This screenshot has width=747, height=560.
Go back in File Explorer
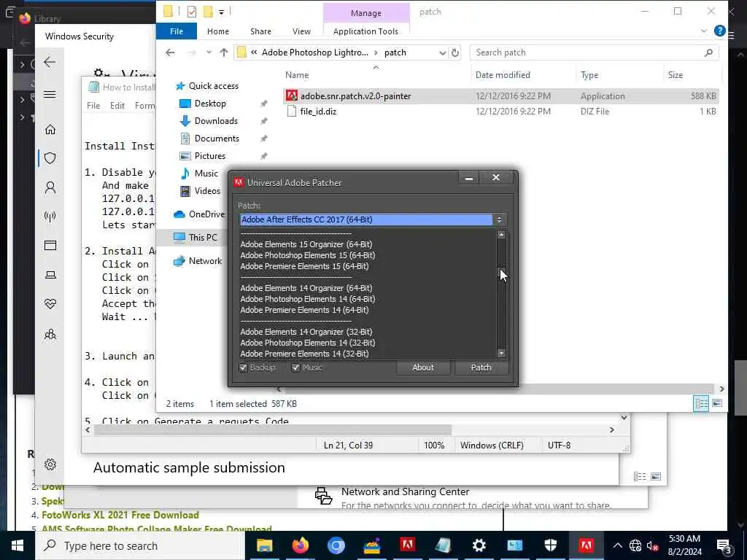point(170,52)
